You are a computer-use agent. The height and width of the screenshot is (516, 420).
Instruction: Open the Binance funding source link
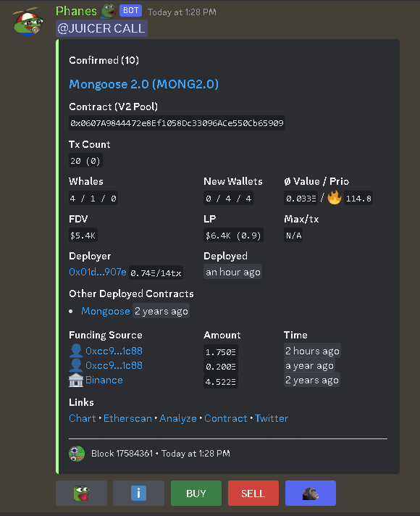tap(104, 380)
